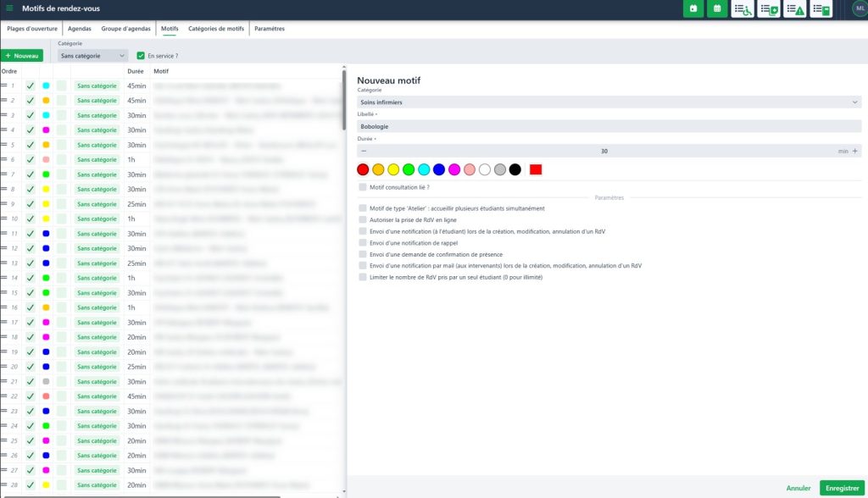Switch to the 'Groupe d'agendas' tab
This screenshot has width=868, height=498.
[125, 29]
